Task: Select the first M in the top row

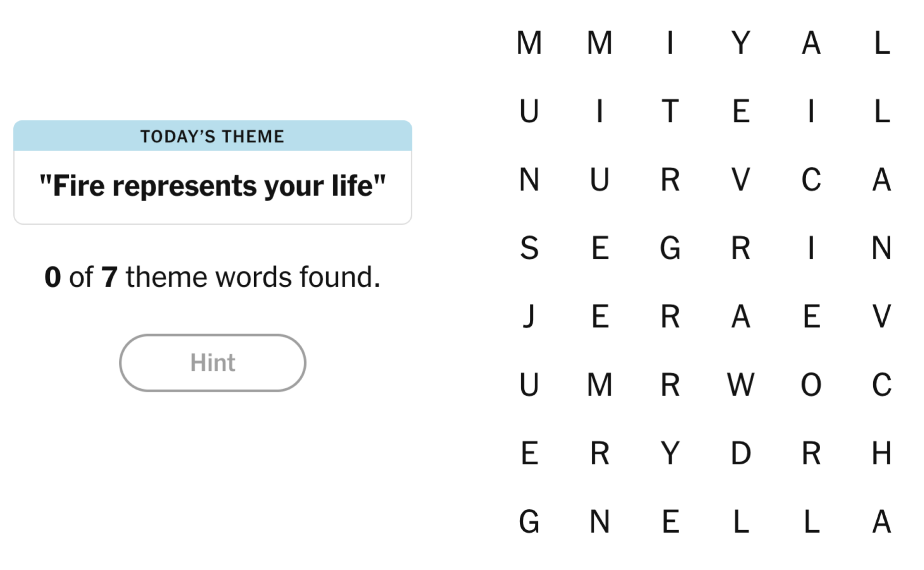Action: [529, 43]
